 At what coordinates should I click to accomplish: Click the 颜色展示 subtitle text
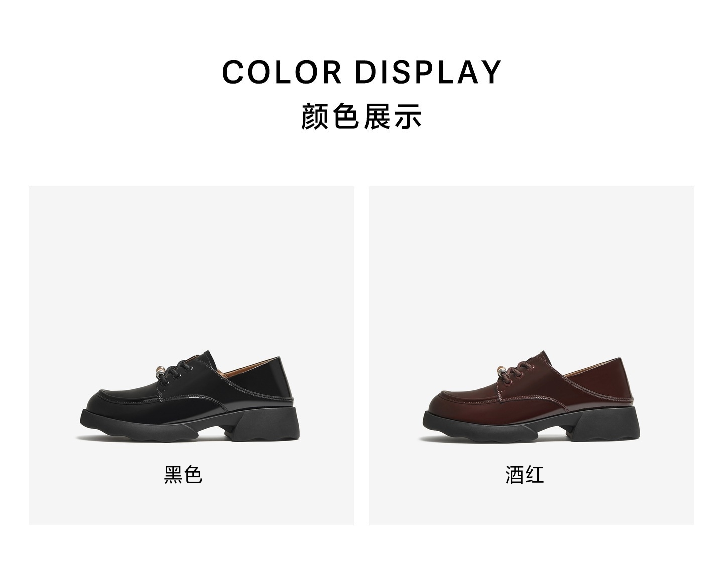(361, 116)
